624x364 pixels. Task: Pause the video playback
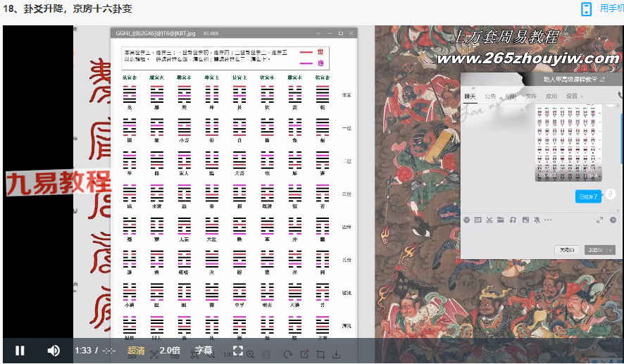point(20,351)
